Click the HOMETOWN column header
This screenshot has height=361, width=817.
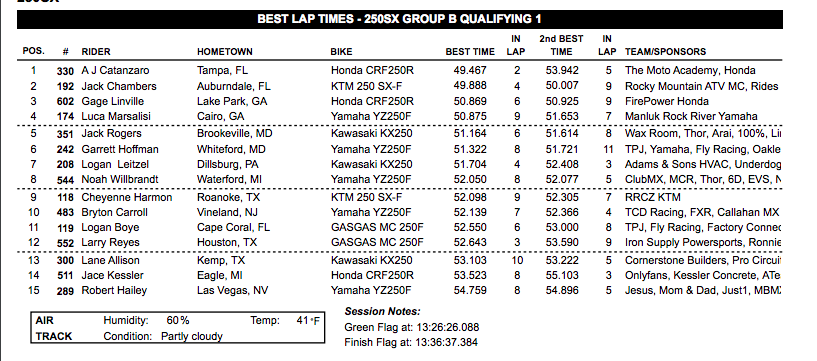pos(225,52)
